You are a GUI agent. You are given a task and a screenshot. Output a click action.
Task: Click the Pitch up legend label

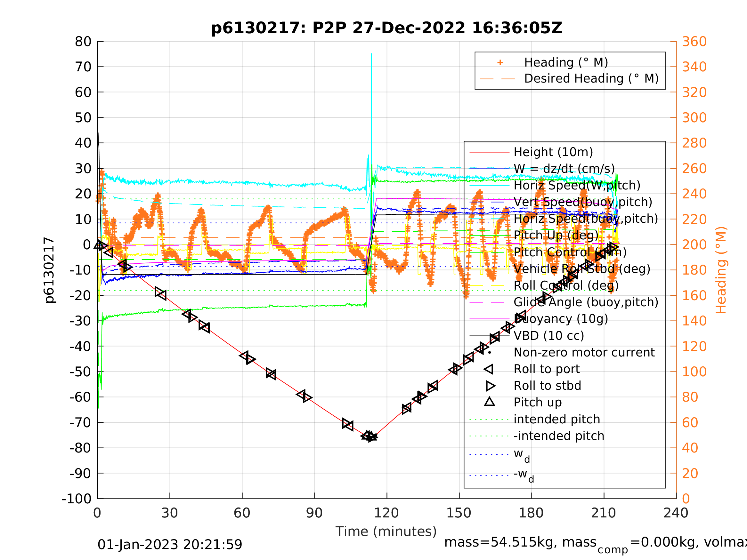tap(538, 402)
